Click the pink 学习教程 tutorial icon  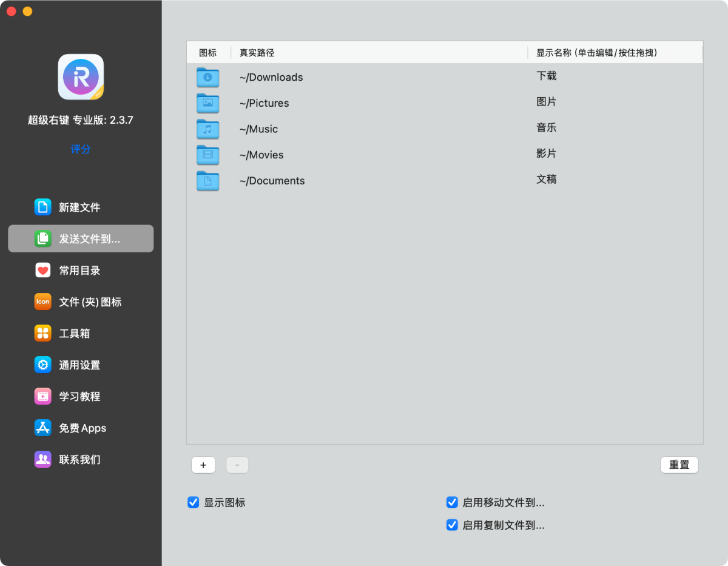click(x=42, y=396)
